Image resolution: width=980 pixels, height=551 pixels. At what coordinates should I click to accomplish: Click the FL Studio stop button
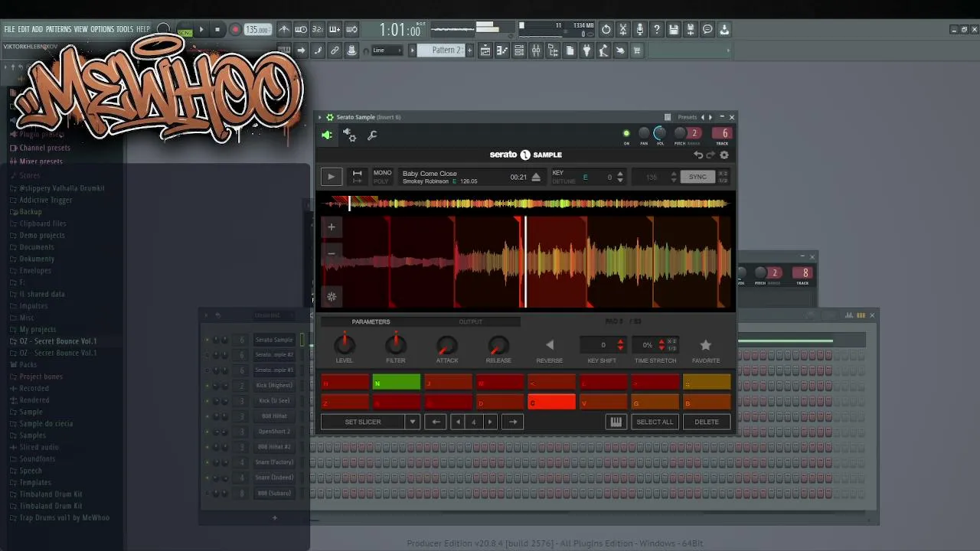click(217, 30)
